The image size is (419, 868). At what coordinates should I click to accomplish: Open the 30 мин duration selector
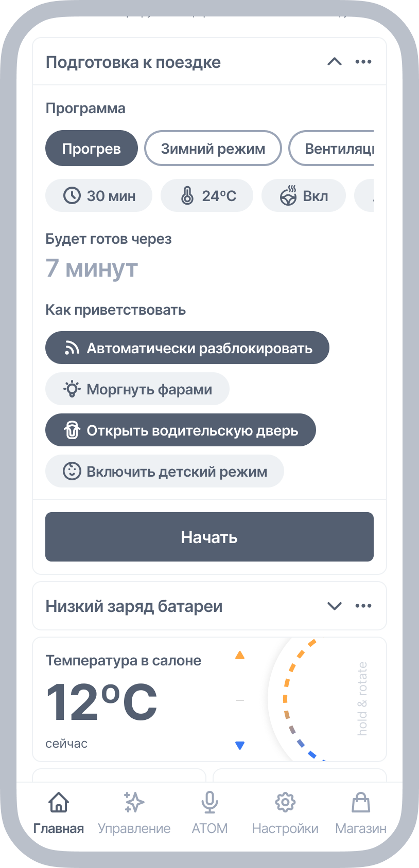click(98, 195)
